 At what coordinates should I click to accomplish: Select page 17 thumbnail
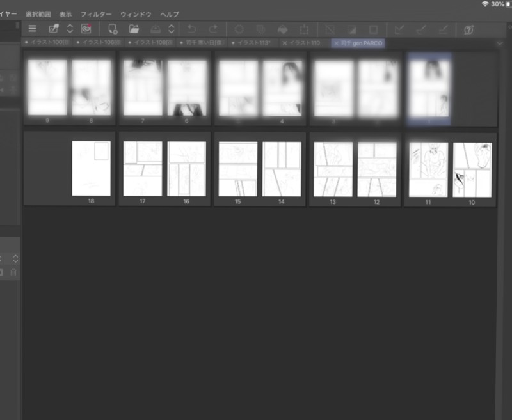142,169
